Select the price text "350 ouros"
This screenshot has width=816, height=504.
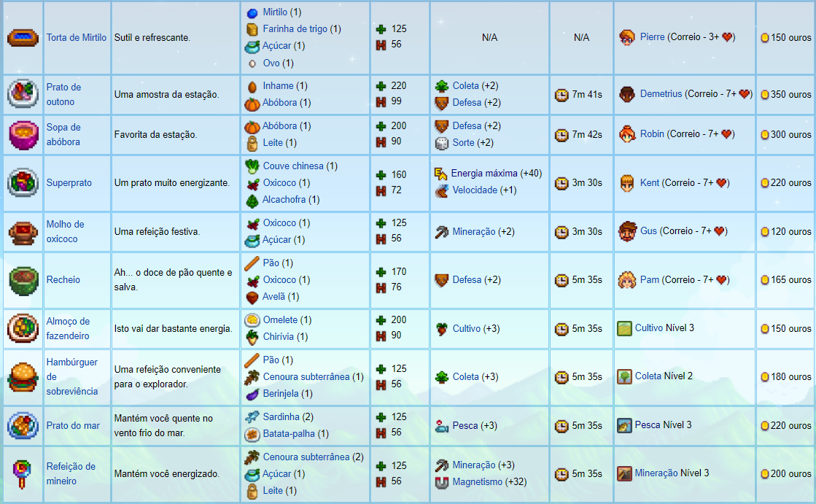(x=791, y=94)
